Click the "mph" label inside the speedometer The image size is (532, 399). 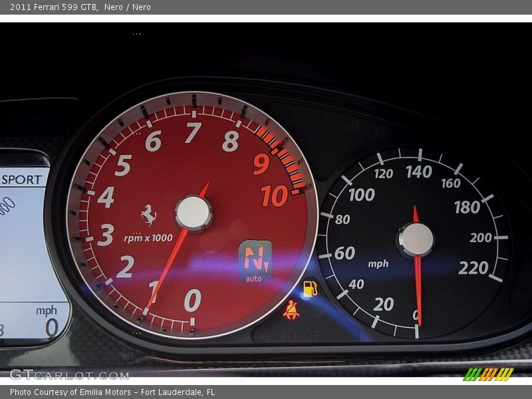click(378, 263)
